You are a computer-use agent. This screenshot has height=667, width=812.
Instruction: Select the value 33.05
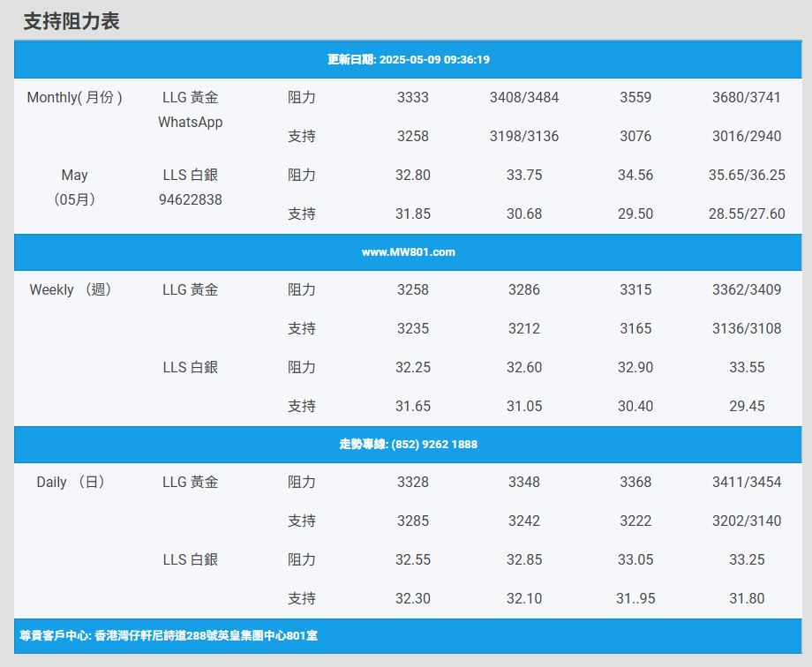pyautogui.click(x=635, y=559)
